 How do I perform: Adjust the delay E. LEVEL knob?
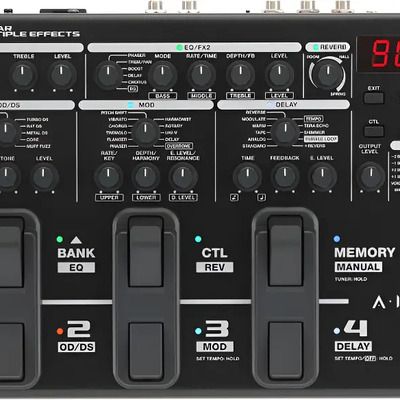click(x=322, y=176)
